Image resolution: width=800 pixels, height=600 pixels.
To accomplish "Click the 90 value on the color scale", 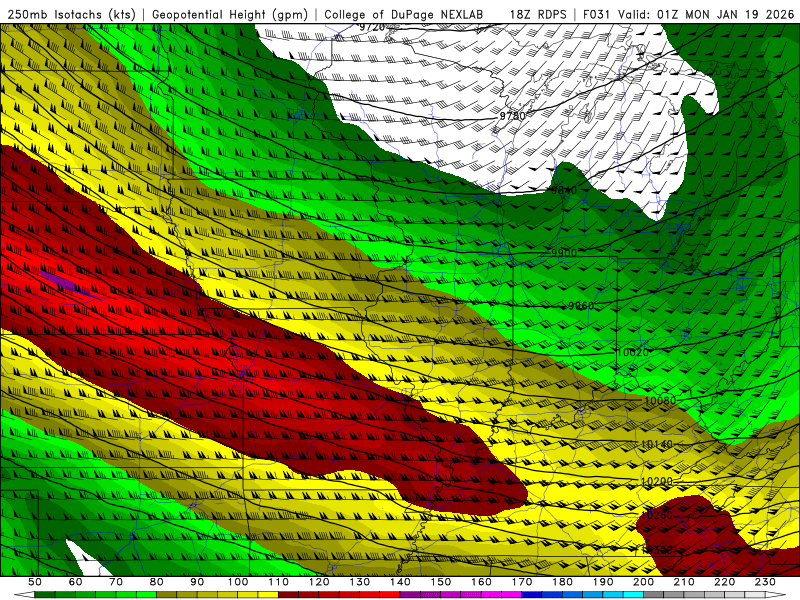I will [197, 582].
